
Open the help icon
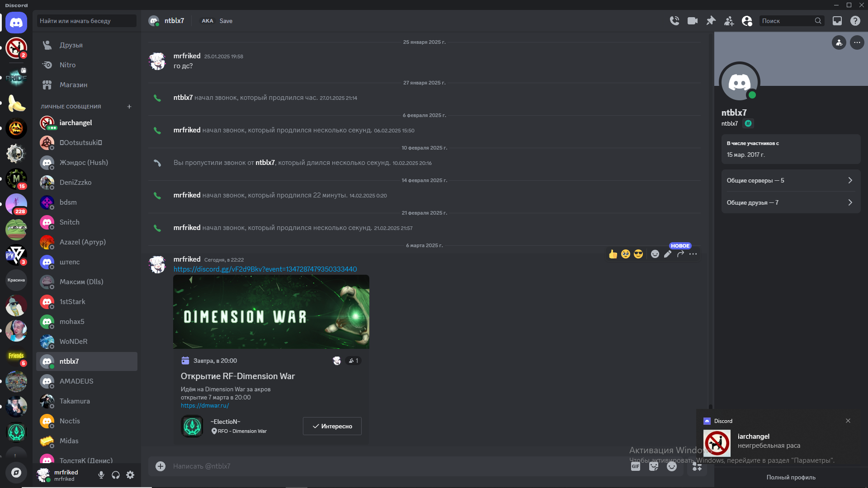(x=855, y=21)
